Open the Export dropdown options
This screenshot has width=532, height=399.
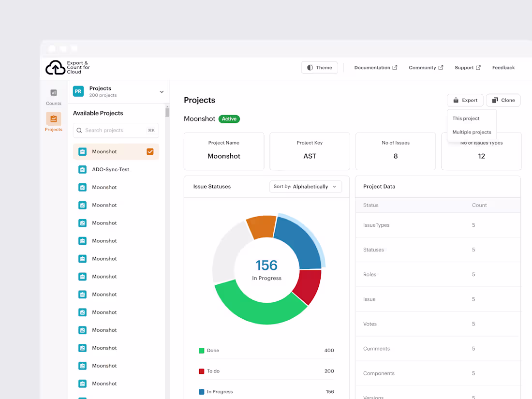click(x=465, y=100)
